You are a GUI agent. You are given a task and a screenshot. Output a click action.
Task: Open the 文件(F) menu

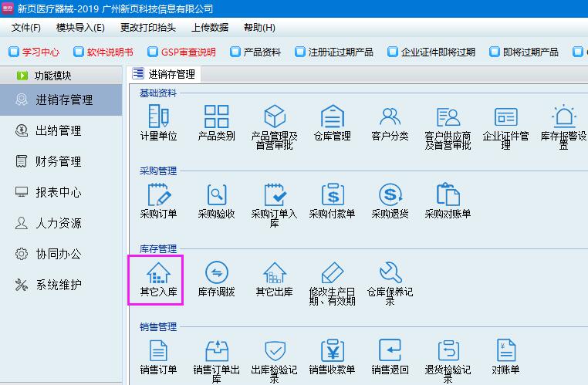26,28
